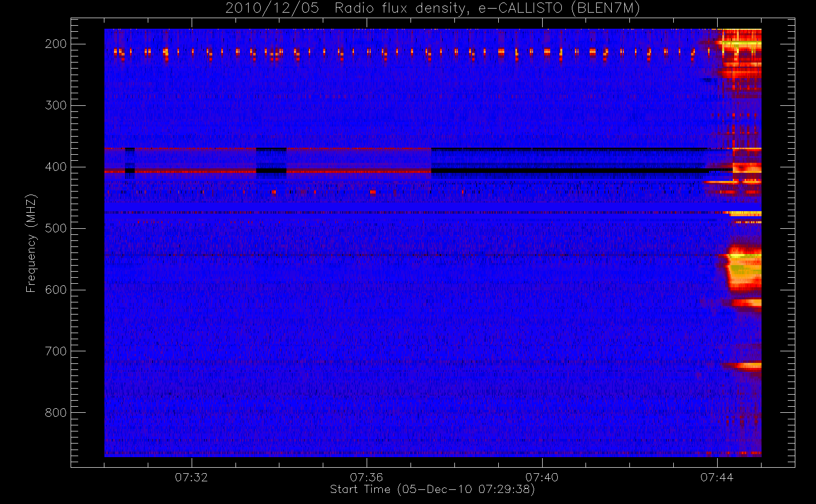Click the 500 frequency tick label
Image resolution: width=816 pixels, height=504 pixels.
(x=55, y=228)
